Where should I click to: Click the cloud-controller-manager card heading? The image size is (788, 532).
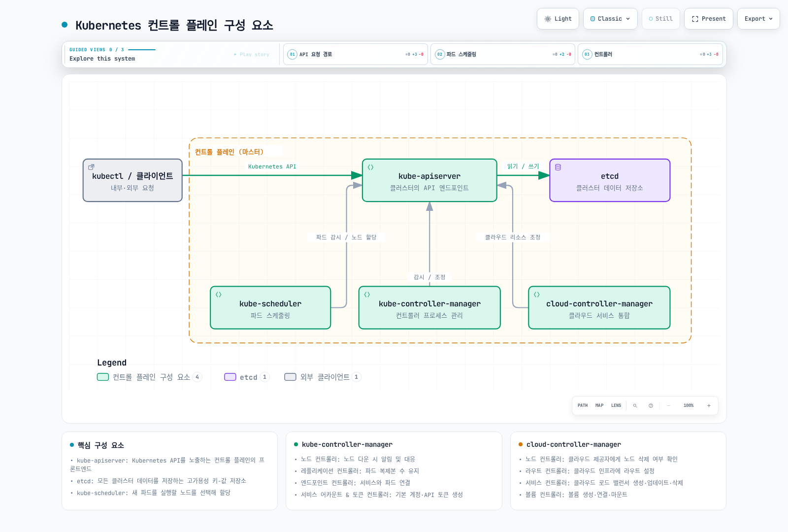pos(574,444)
